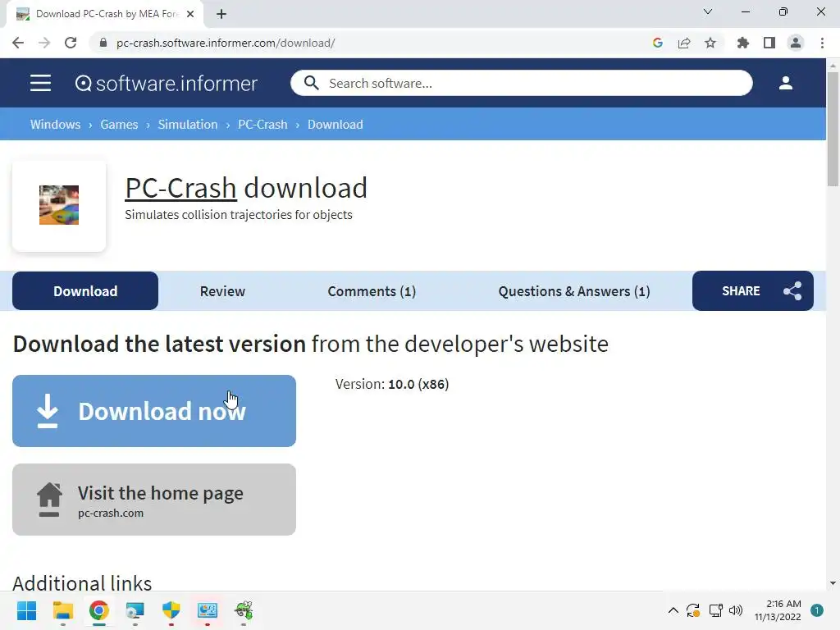The image size is (840, 630).
Task: Click the share icon on SHARE button
Action: [792, 291]
